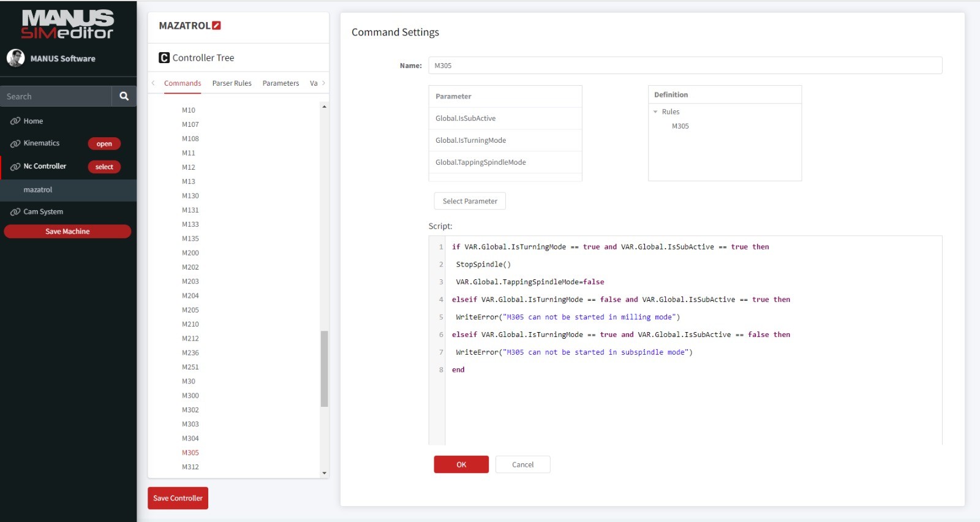Screen dimensions: 980x522
Task: Collapse the Rules tree node
Action: coord(655,112)
